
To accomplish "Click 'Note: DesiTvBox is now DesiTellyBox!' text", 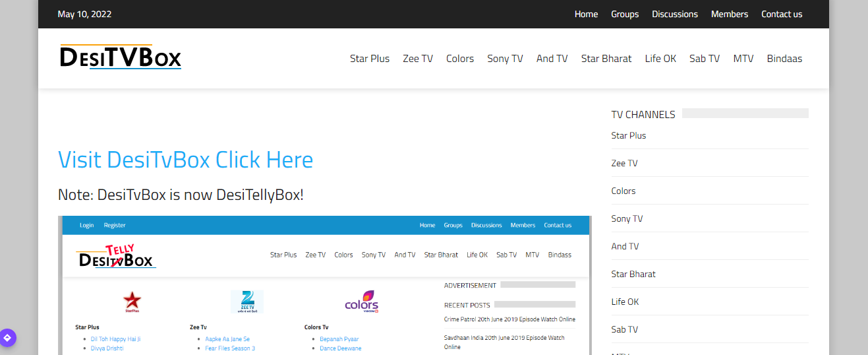I will click(181, 195).
